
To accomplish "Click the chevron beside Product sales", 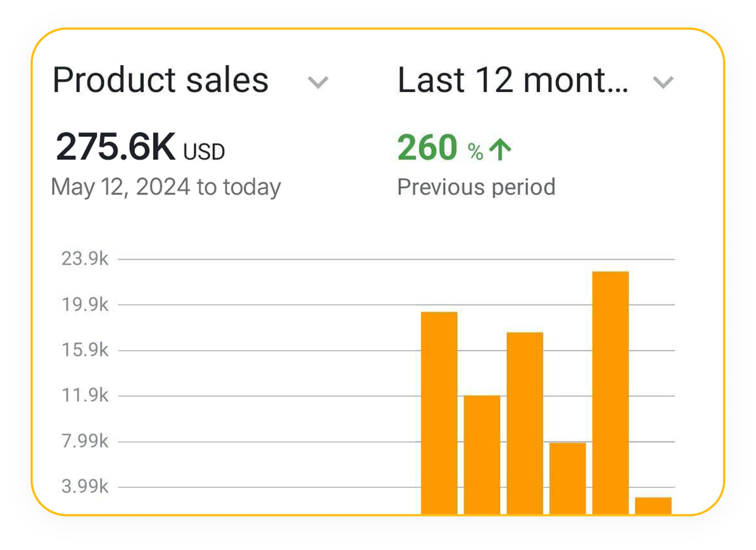I will point(318,83).
